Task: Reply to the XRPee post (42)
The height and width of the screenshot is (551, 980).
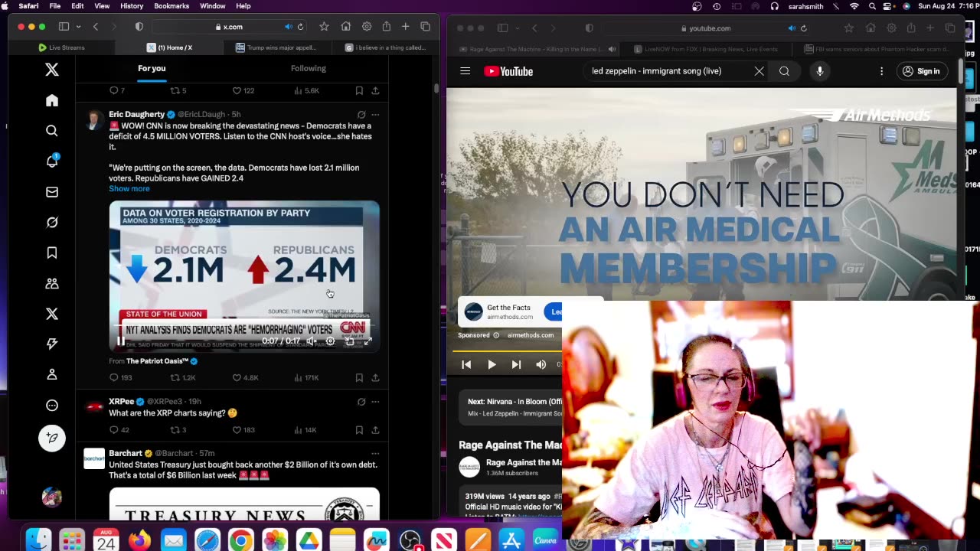Action: click(119, 430)
